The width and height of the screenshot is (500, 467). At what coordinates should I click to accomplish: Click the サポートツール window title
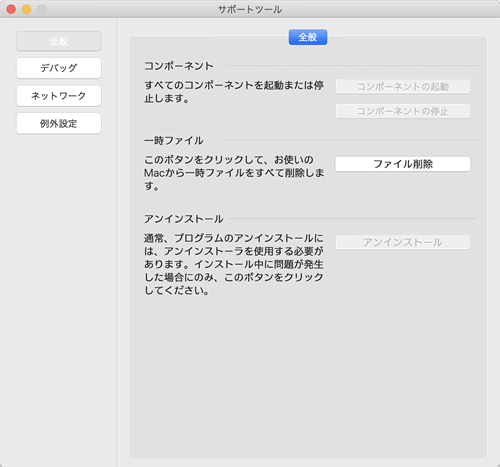[250, 9]
